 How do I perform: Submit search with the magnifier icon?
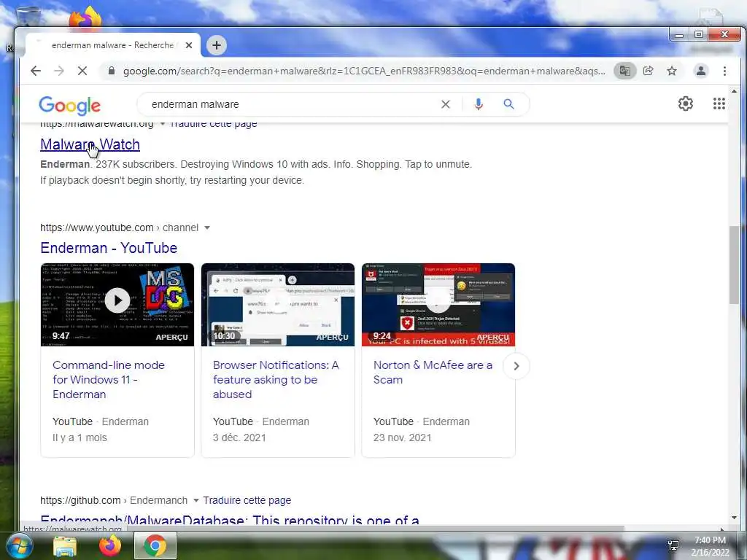(x=508, y=104)
